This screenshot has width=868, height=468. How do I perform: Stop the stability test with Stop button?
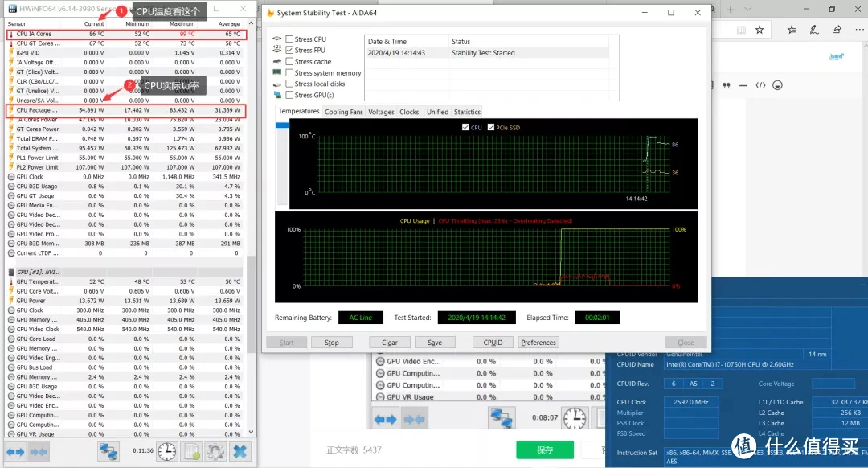point(332,343)
